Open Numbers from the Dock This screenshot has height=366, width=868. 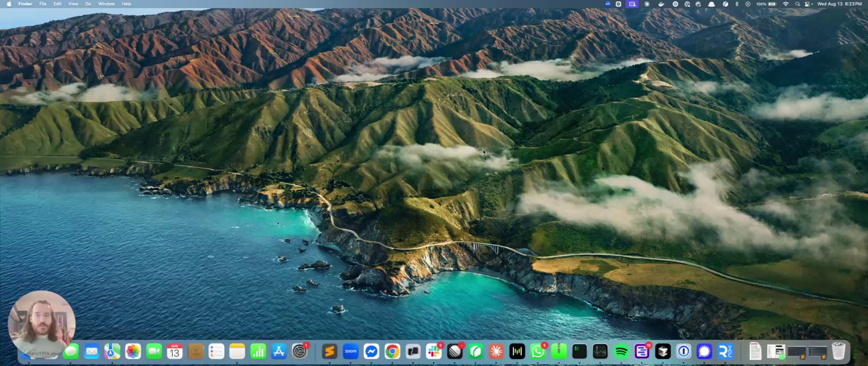pos(258,351)
